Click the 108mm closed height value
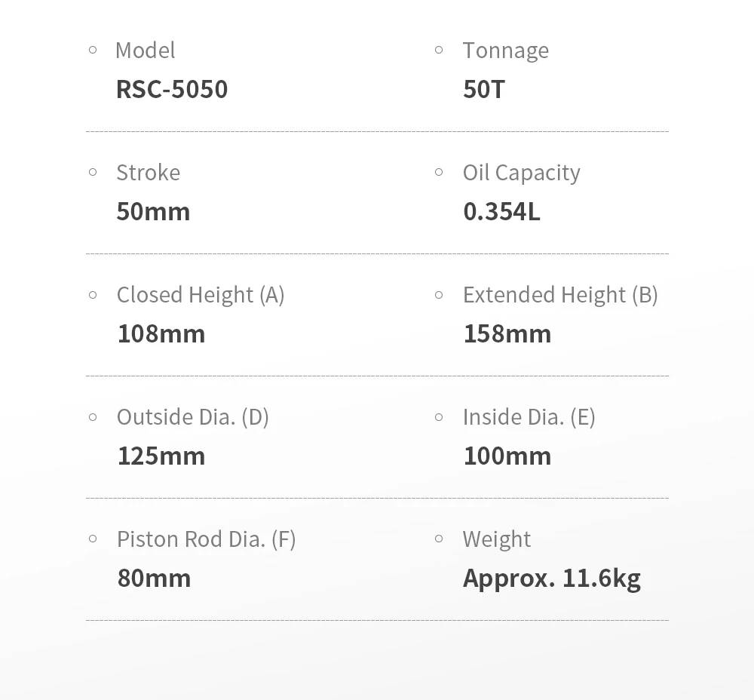The height and width of the screenshot is (700, 754). (161, 334)
